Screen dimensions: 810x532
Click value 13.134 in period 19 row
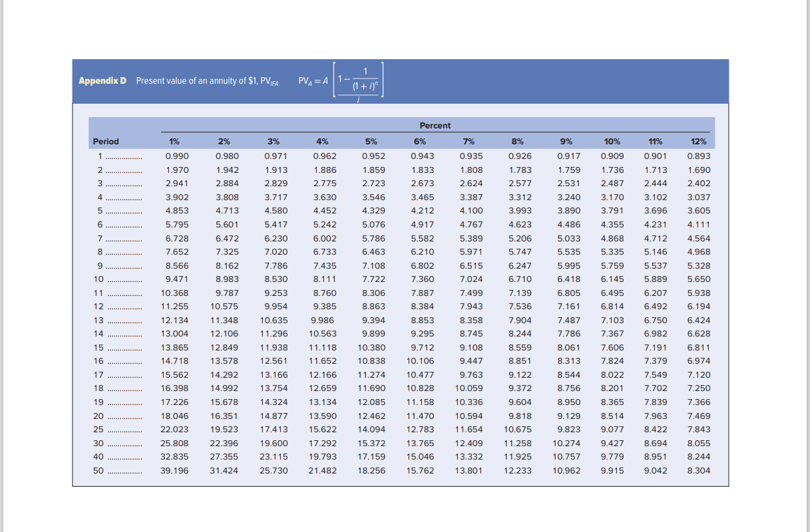322,402
